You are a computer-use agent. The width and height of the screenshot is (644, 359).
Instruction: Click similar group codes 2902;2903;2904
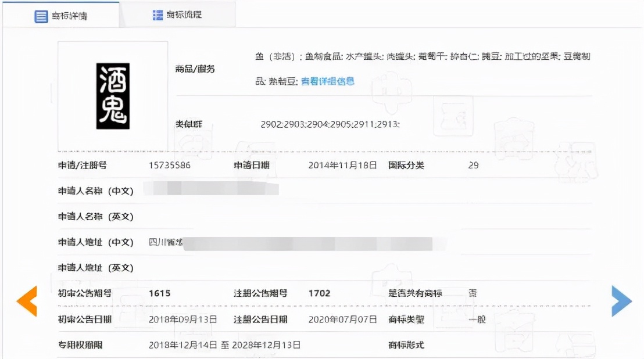click(330, 124)
